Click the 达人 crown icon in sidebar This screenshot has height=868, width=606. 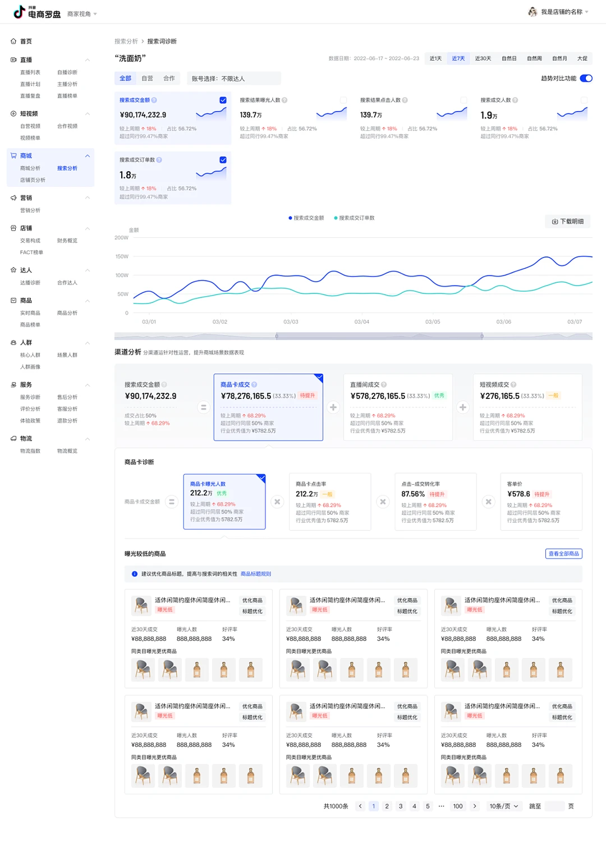tap(13, 270)
